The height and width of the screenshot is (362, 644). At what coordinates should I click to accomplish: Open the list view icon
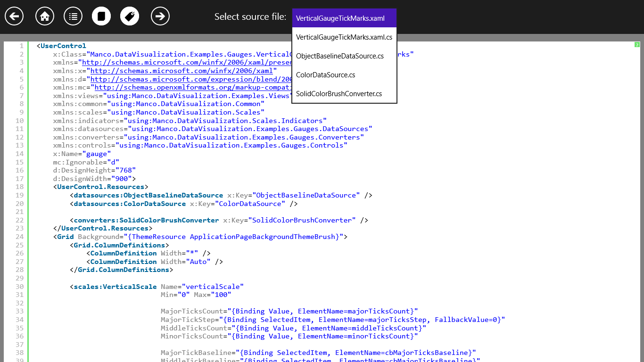coord(73,16)
